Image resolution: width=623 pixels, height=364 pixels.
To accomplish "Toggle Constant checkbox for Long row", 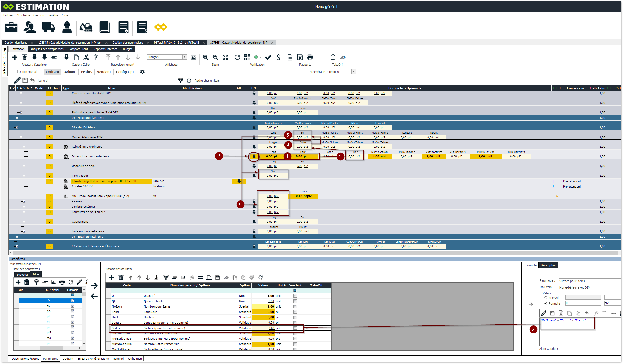I will coord(295,312).
